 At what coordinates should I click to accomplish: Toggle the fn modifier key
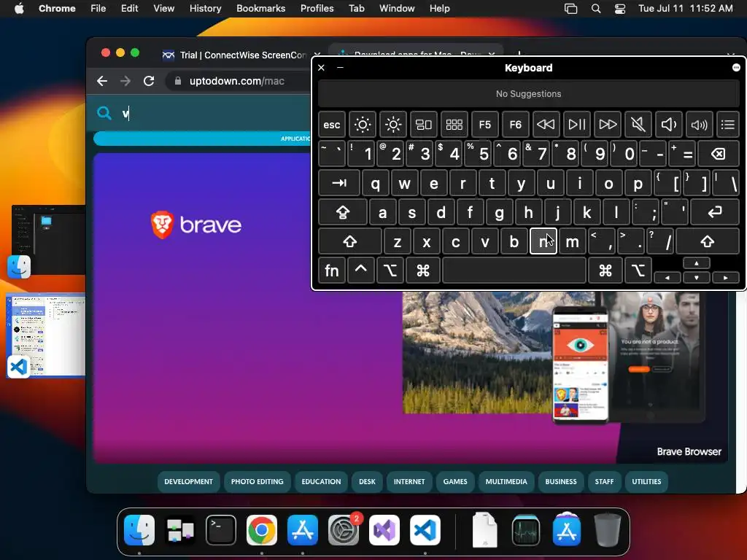click(x=332, y=271)
